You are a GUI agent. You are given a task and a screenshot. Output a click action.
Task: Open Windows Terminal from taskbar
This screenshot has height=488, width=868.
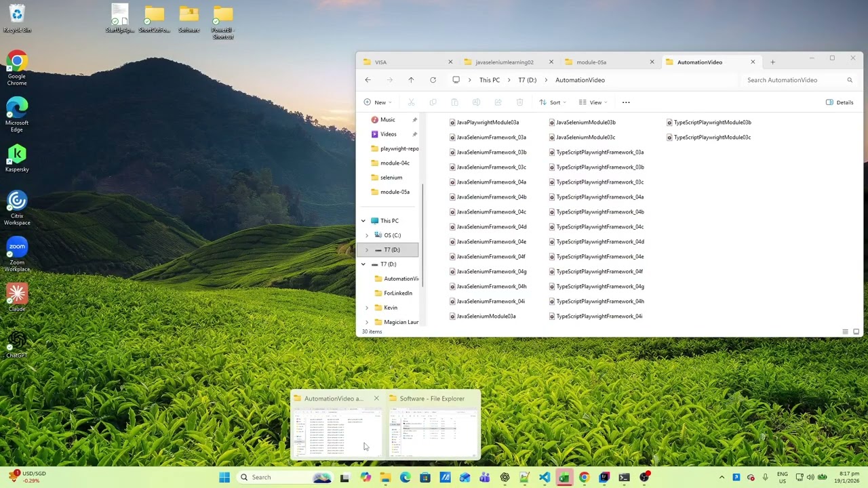click(624, 477)
